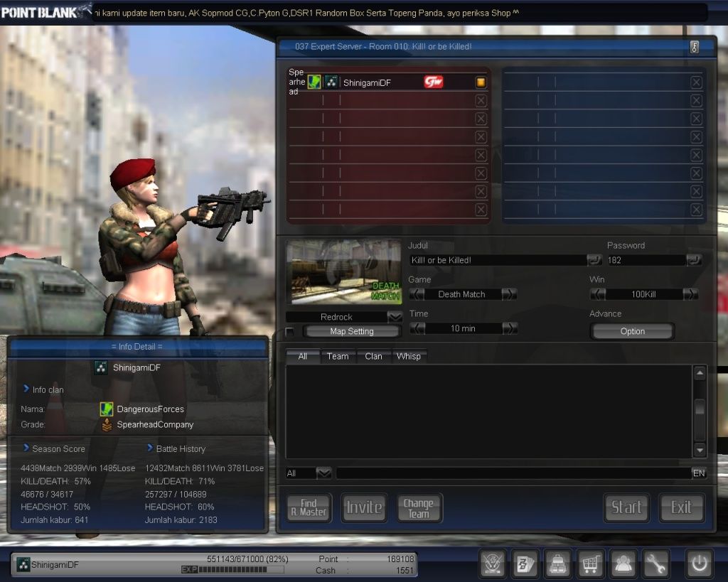Click Find R. Master button
Image resolution: width=728 pixels, height=582 pixels.
309,508
